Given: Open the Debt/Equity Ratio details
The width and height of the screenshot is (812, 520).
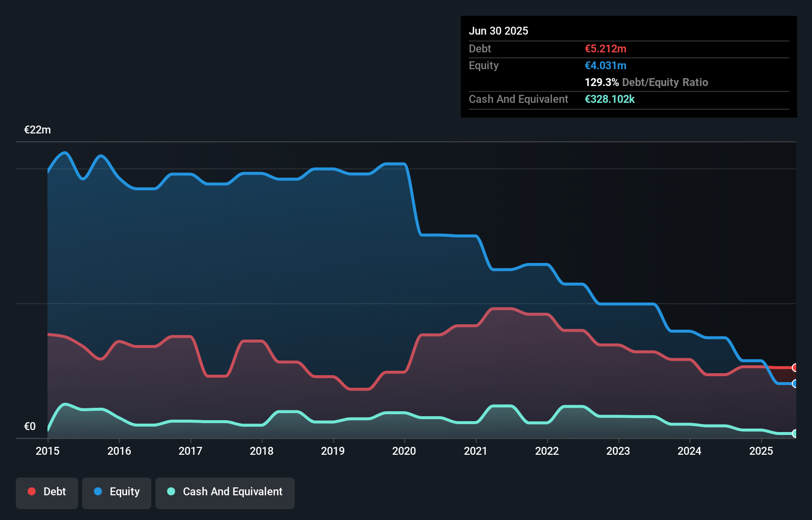Looking at the screenshot, I should [x=646, y=82].
